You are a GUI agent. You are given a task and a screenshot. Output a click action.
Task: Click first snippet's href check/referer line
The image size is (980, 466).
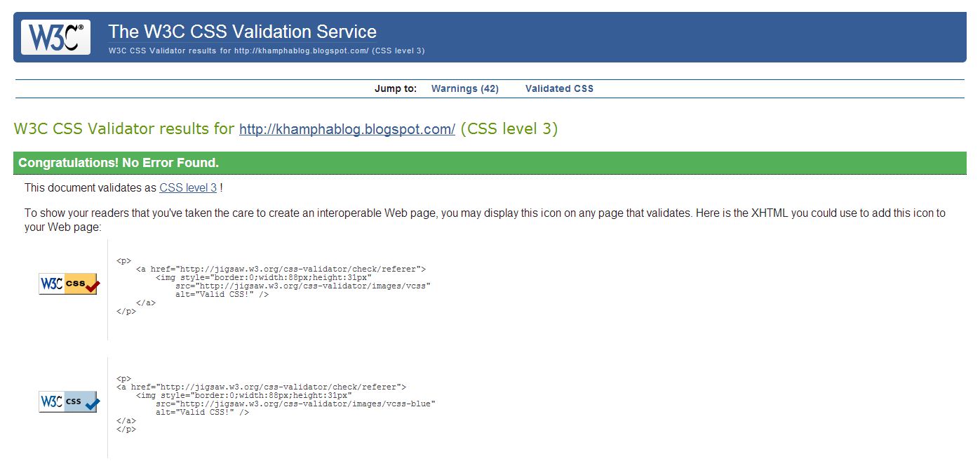[281, 269]
